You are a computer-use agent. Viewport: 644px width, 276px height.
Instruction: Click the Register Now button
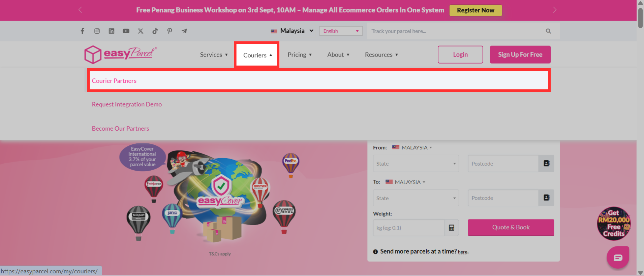[x=476, y=10]
